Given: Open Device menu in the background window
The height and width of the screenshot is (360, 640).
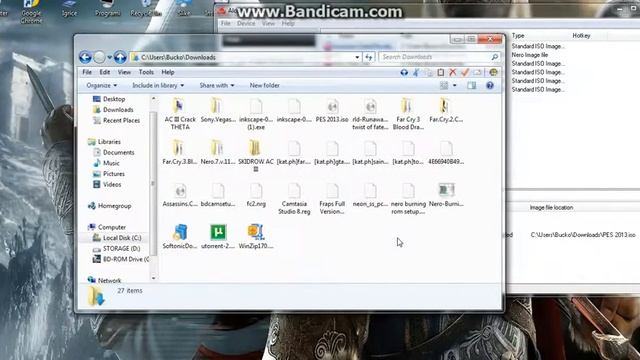Looking at the screenshot, I should pos(246,24).
